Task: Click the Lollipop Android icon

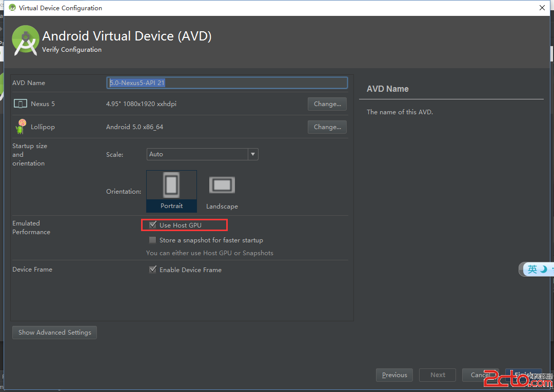Action: (x=21, y=127)
